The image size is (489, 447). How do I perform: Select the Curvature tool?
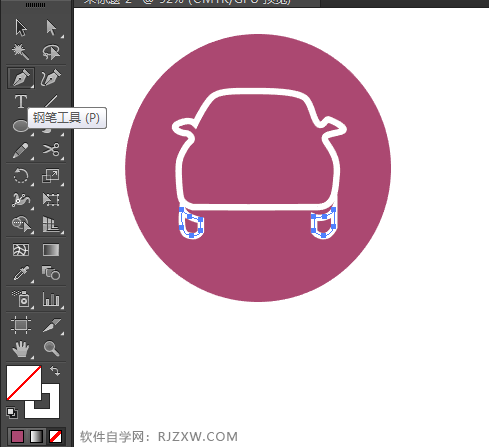[51, 78]
